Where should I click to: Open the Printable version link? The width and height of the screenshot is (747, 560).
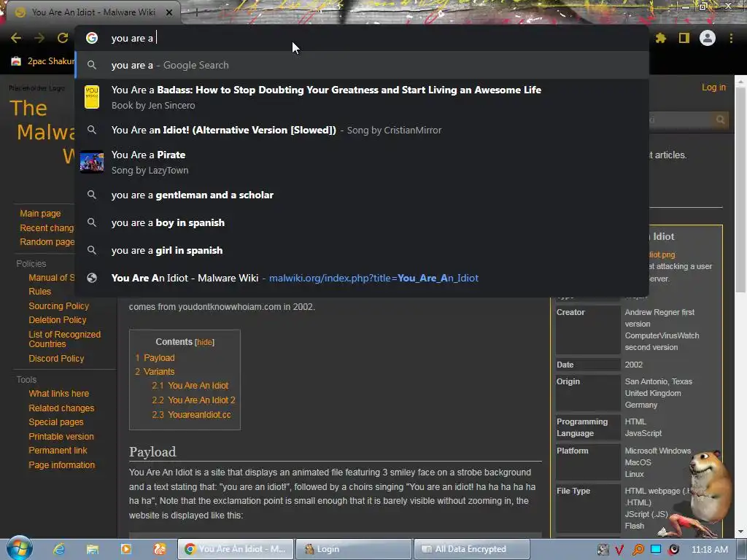point(61,437)
